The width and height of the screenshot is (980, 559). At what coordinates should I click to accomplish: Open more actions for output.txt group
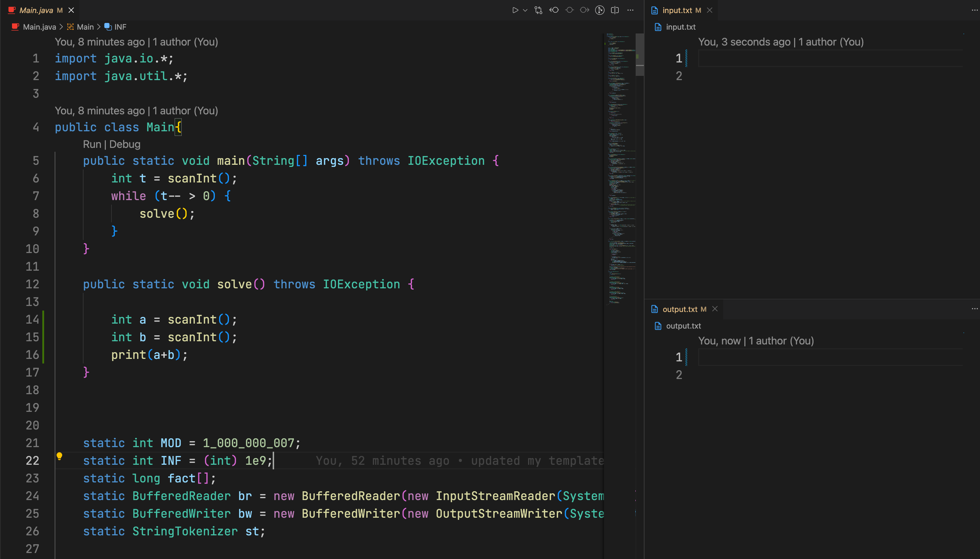[x=974, y=309]
